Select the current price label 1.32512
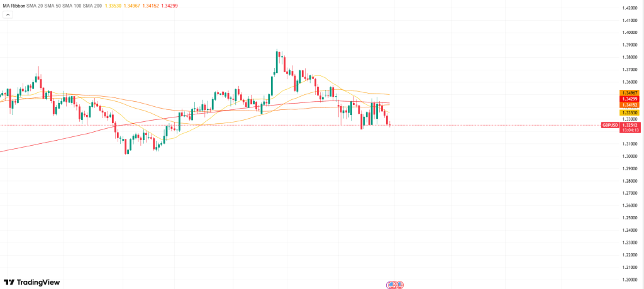 [629, 125]
